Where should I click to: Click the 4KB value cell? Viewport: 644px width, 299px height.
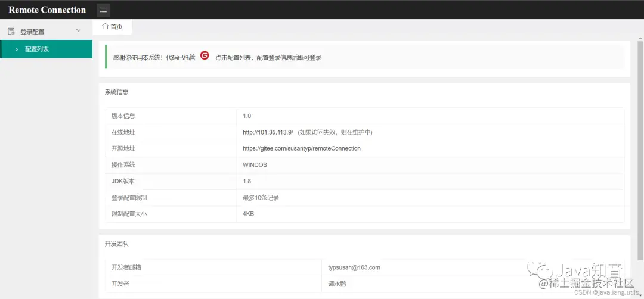click(x=430, y=214)
